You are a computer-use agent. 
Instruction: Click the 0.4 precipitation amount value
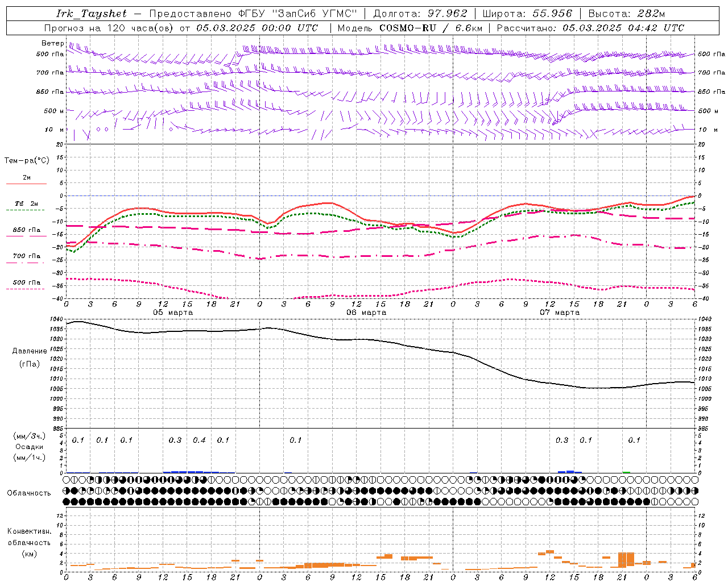click(x=199, y=440)
